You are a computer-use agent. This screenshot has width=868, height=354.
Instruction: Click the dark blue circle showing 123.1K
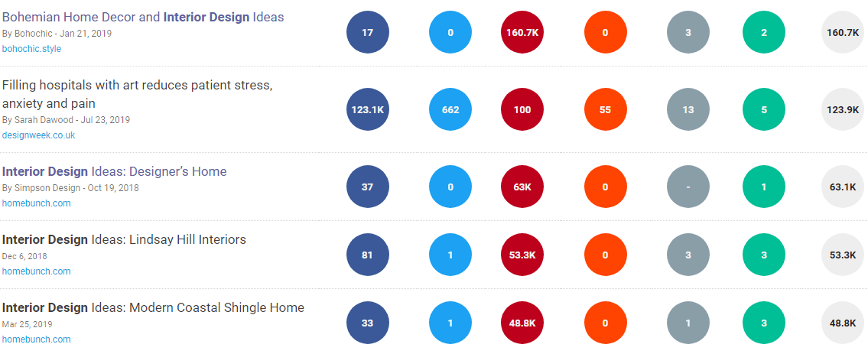pyautogui.click(x=367, y=110)
